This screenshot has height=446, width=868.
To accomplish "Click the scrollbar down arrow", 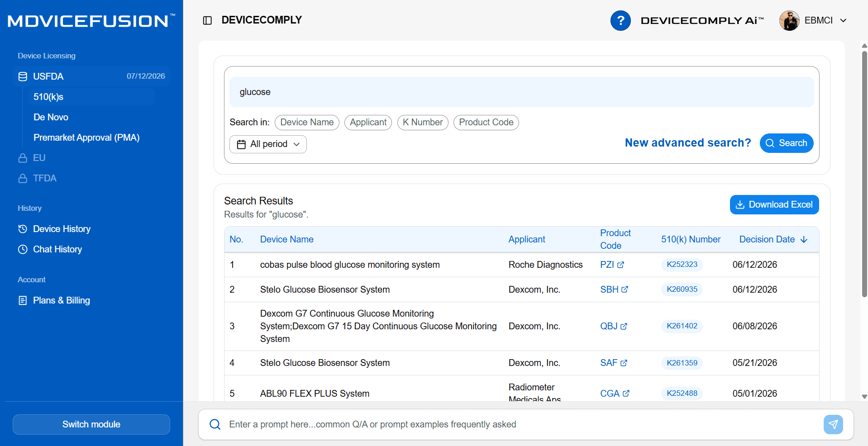I will pyautogui.click(x=864, y=397).
